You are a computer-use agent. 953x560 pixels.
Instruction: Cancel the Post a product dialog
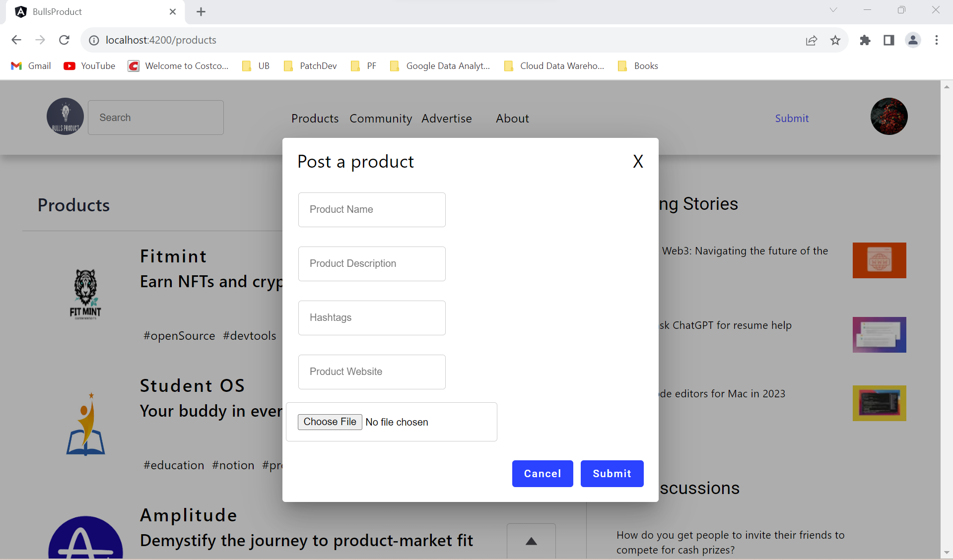[x=542, y=474]
